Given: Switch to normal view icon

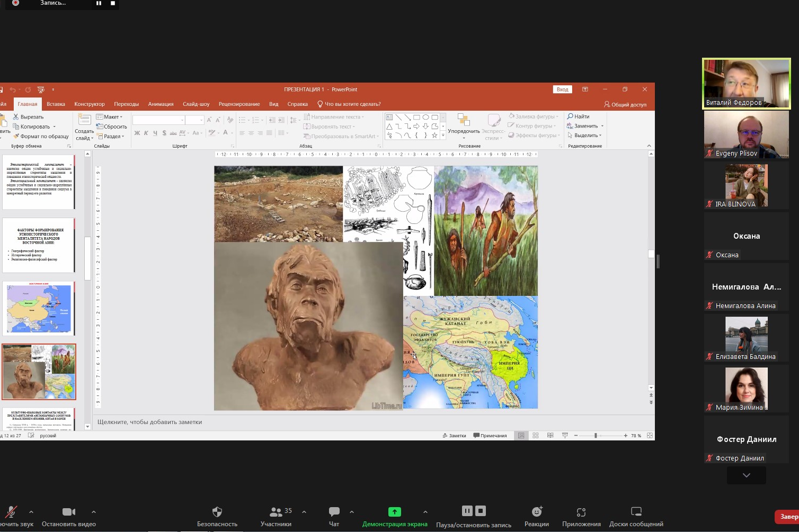Looking at the screenshot, I should [521, 436].
